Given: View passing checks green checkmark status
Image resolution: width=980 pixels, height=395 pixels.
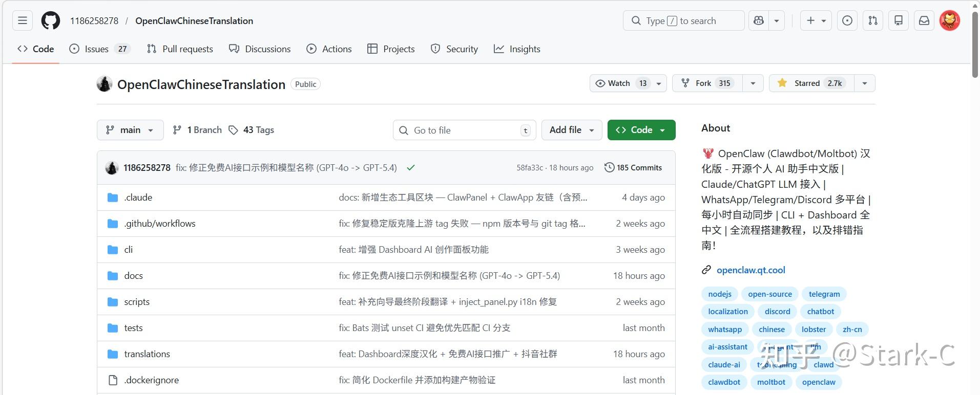Looking at the screenshot, I should [411, 168].
